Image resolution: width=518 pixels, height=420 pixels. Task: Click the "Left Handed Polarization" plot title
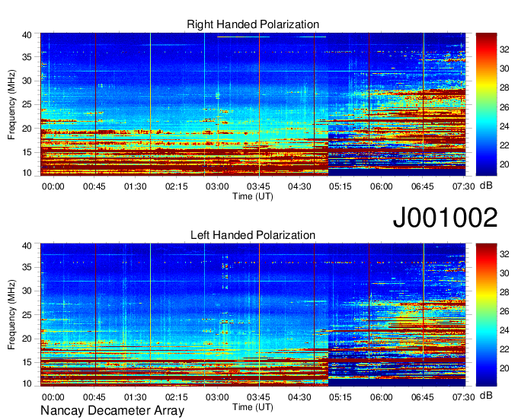(x=253, y=235)
